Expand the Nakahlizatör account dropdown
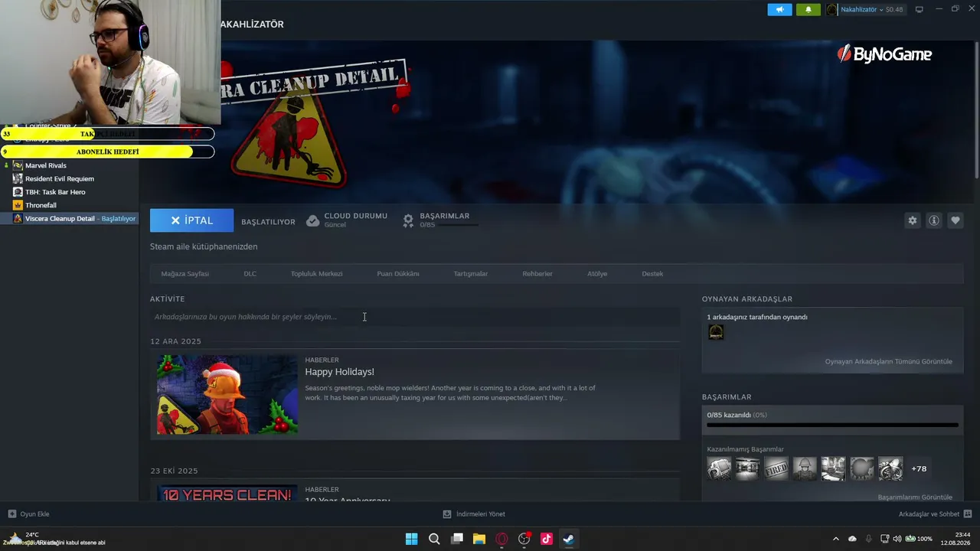This screenshot has width=980, height=551. (x=881, y=10)
